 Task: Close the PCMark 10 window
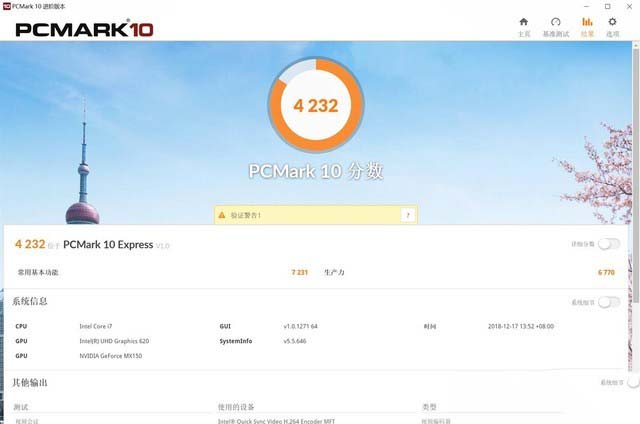(629, 6)
